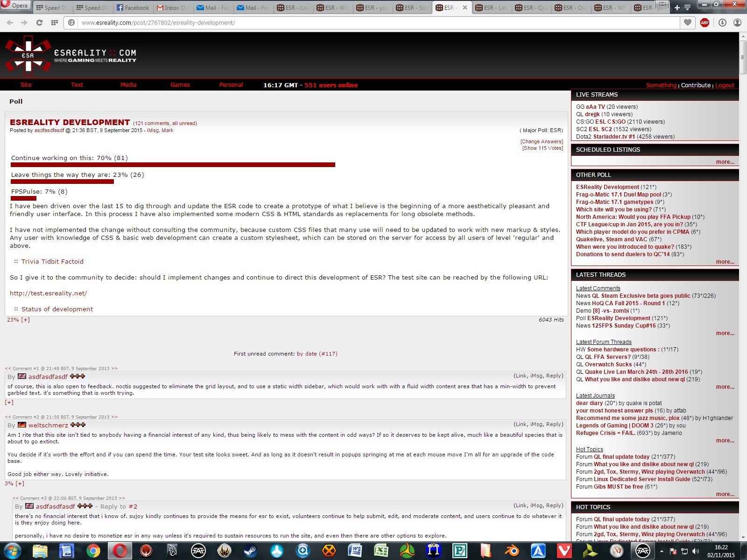Open Microsoft Publisher from taskbar
747x560 pixels.
tap(460, 551)
